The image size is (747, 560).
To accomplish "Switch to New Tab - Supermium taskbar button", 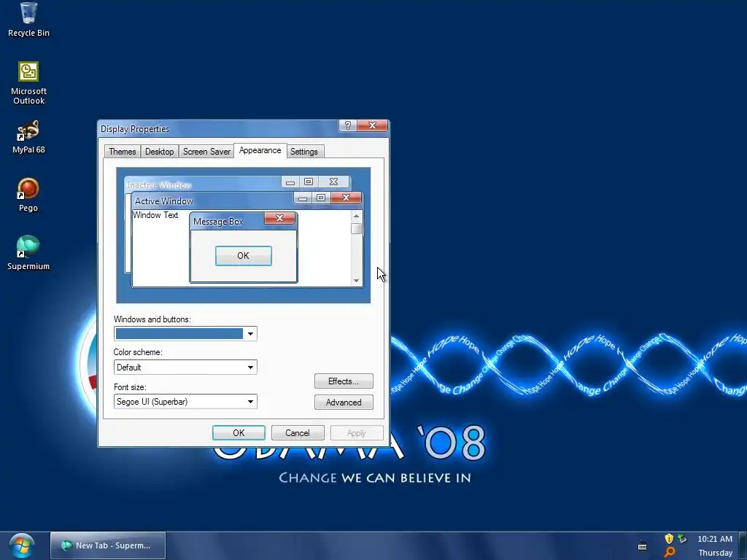I will point(108,545).
